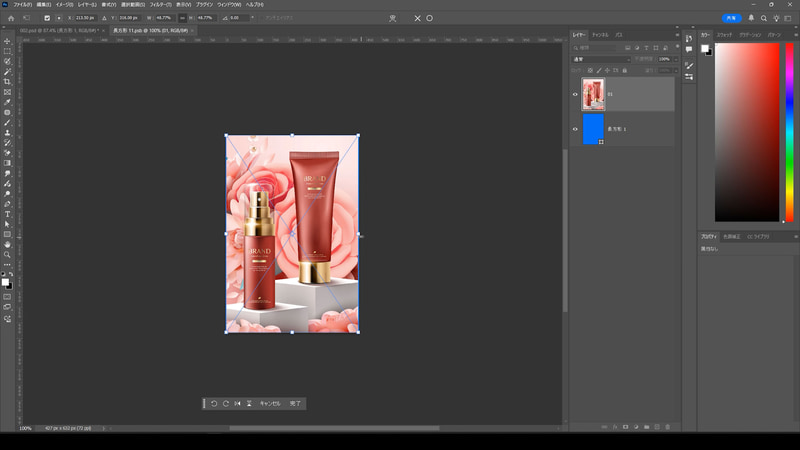Toggle maintain aspect ratio link between W and H

click(182, 18)
